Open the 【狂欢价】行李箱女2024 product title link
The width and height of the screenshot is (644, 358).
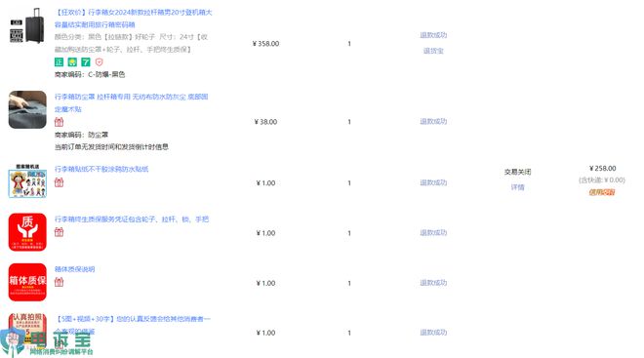pyautogui.click(x=134, y=19)
